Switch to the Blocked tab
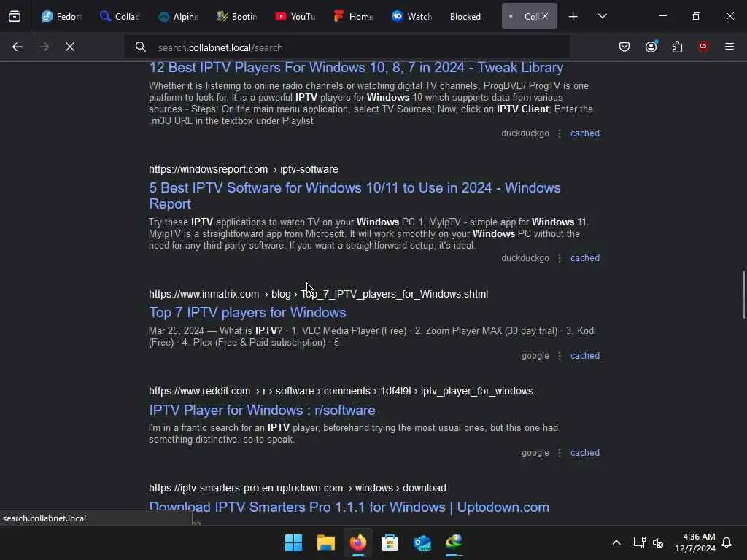Image resolution: width=747 pixels, height=560 pixels. [x=465, y=16]
